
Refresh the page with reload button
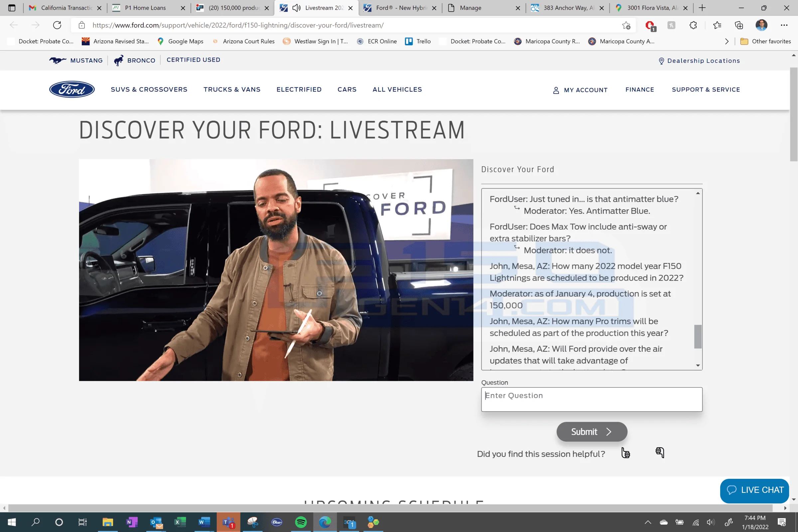click(x=57, y=25)
